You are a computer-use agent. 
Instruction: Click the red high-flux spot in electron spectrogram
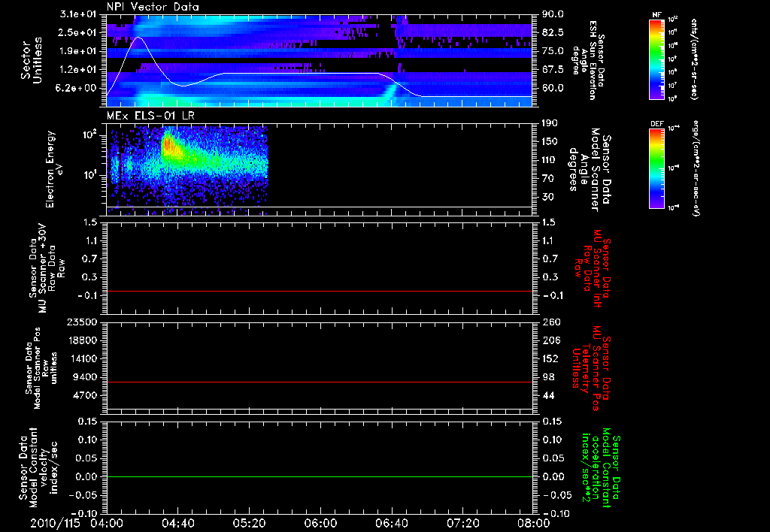[168, 145]
